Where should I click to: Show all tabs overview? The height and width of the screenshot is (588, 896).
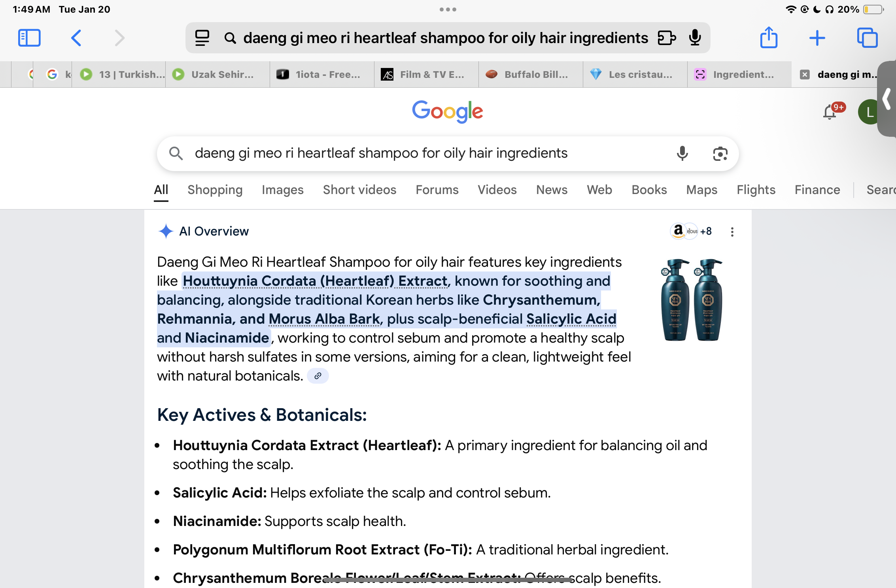(x=867, y=38)
